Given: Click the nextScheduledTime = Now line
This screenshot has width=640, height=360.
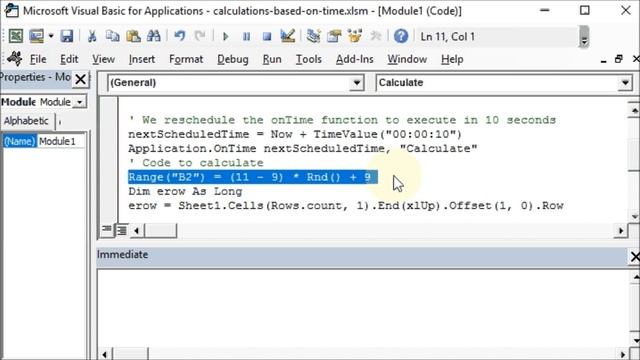Looking at the screenshot, I should 295,134.
